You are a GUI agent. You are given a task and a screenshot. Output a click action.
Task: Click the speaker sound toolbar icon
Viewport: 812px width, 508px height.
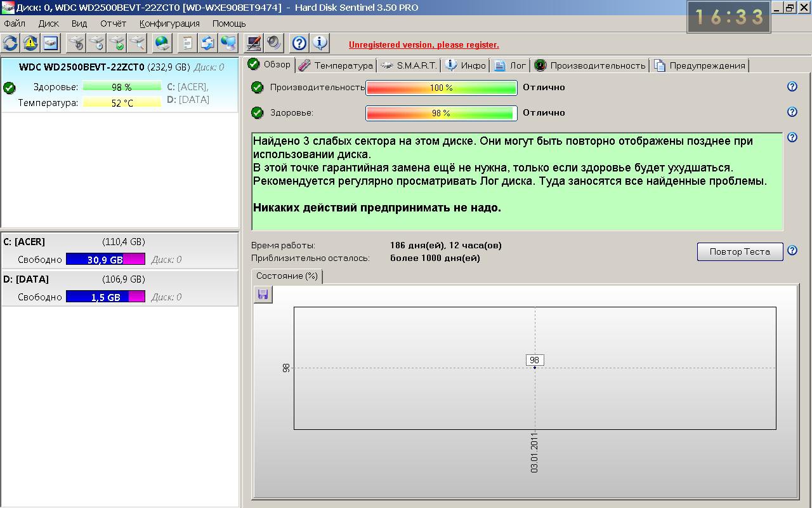point(273,43)
